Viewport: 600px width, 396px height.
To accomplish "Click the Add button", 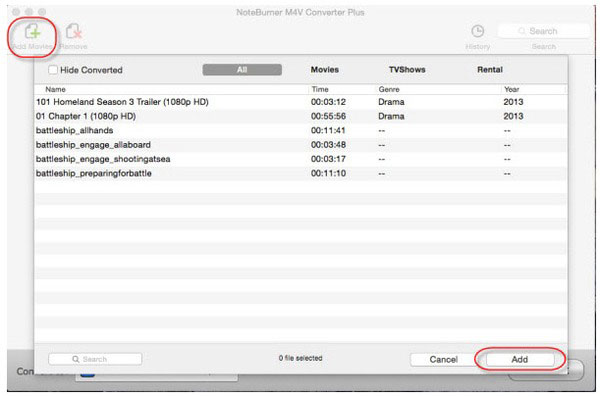I will click(520, 359).
